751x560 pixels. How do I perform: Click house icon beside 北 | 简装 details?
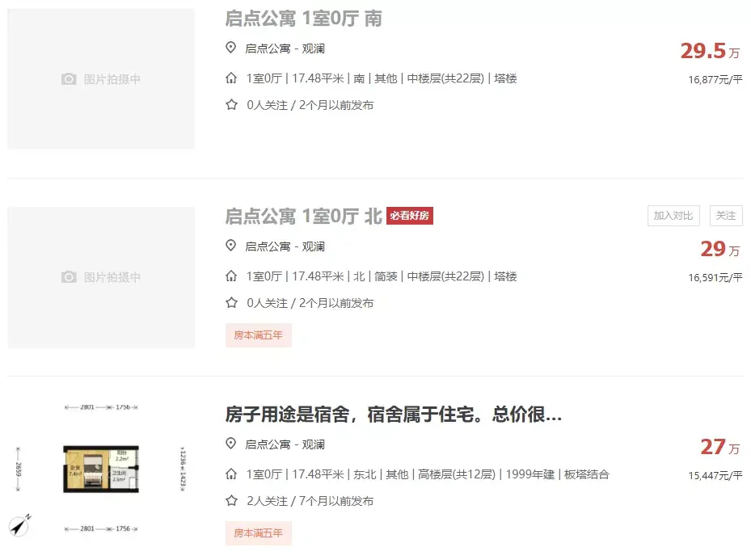231,276
